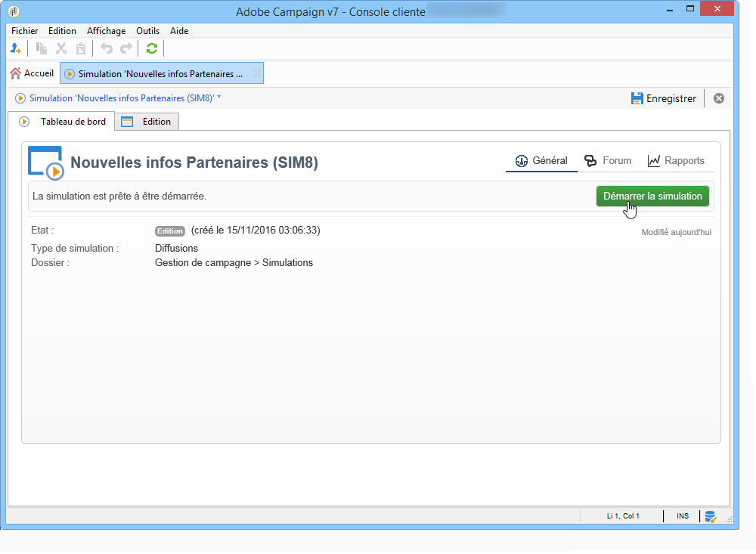Screen dimensions: 756x554
Task: Minimize the Adobe Campaign window
Action: click(x=670, y=9)
